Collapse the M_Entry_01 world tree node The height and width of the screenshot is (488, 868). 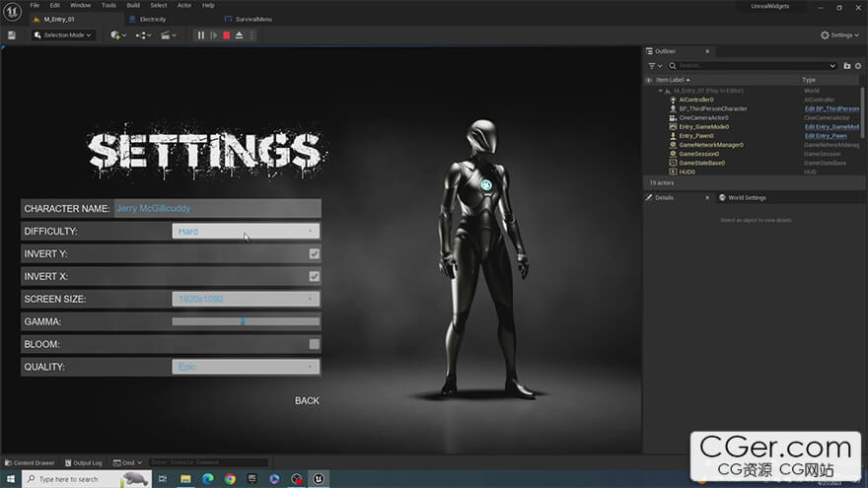pos(660,91)
